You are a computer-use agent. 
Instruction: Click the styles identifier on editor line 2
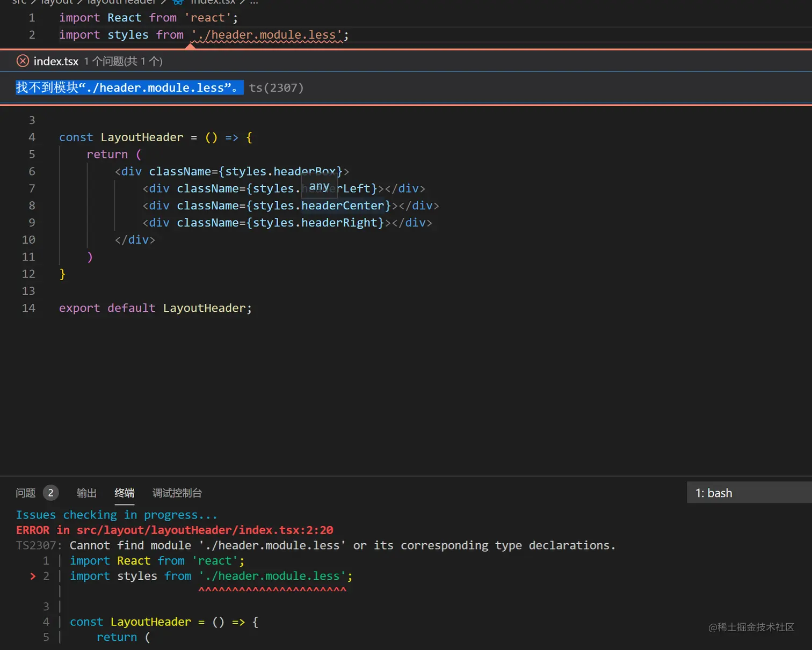128,35
